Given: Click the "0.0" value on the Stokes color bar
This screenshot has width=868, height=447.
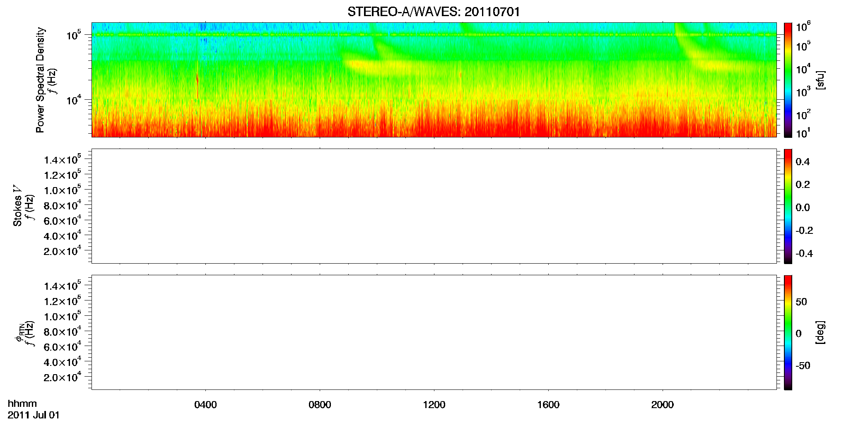Looking at the screenshot, I should tap(803, 207).
